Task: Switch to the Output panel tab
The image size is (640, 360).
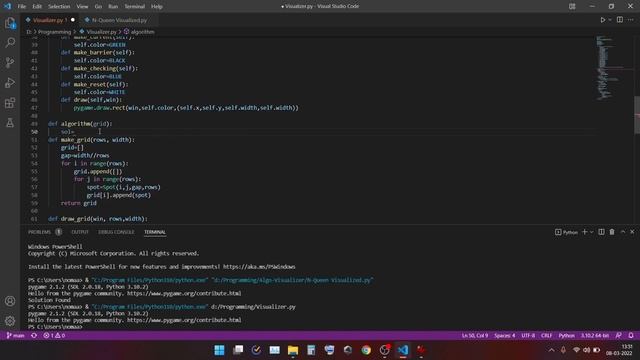Action: click(80, 232)
